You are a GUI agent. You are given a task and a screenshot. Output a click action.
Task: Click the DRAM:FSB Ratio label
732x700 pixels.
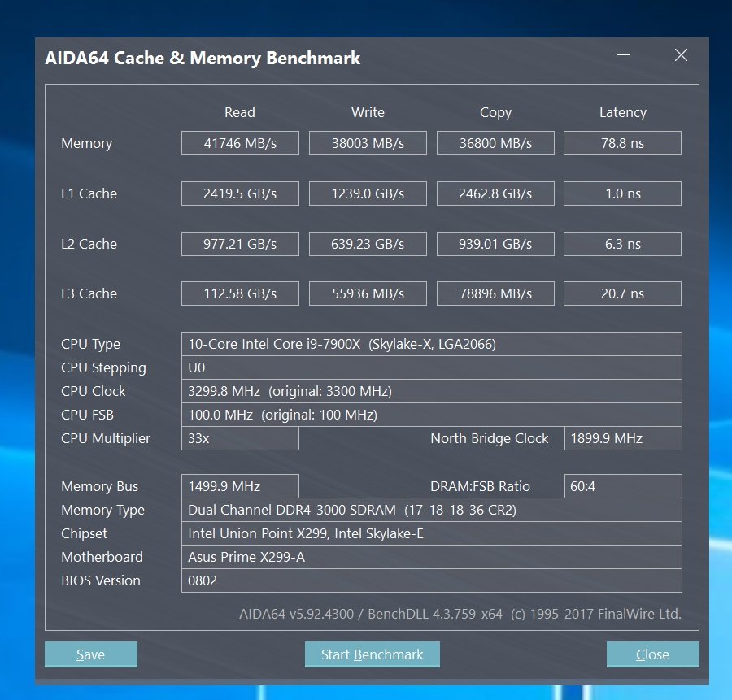[480, 486]
